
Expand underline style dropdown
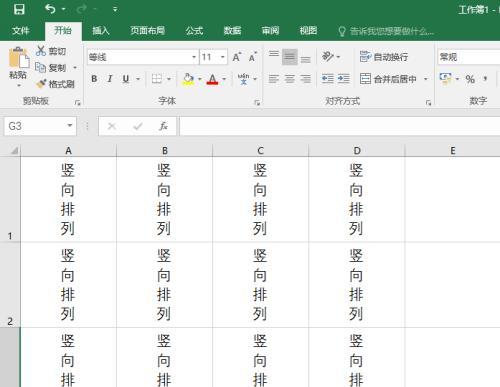pos(138,79)
